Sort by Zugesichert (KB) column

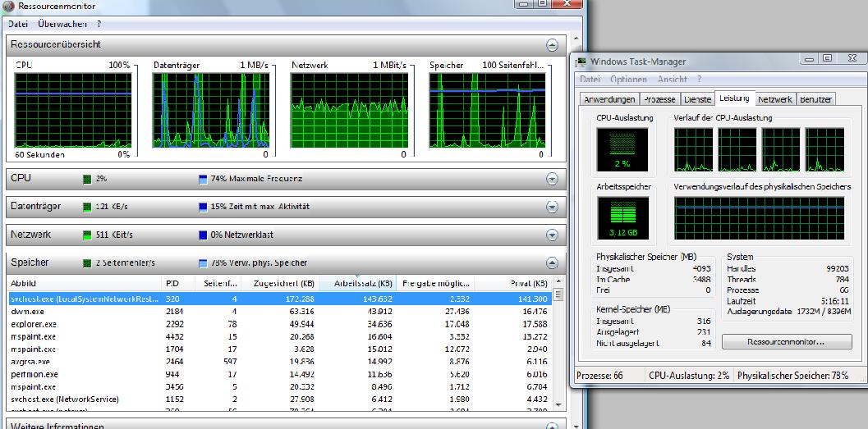click(x=279, y=283)
